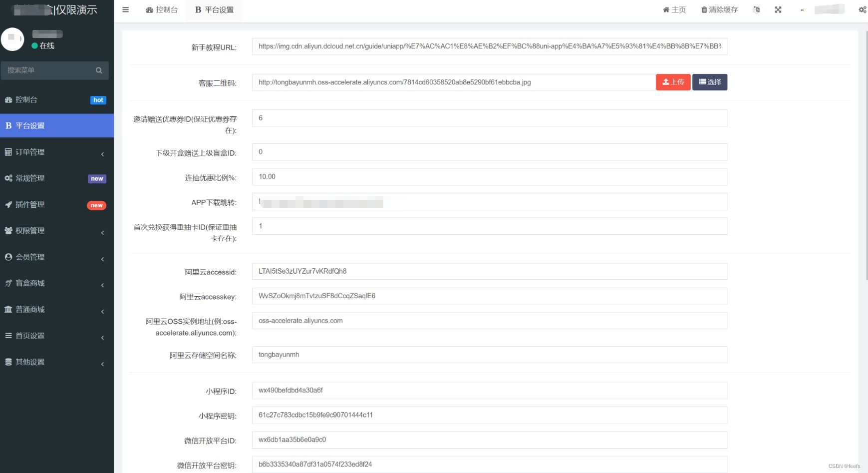Open 清除缓存 trash option

pos(719,10)
